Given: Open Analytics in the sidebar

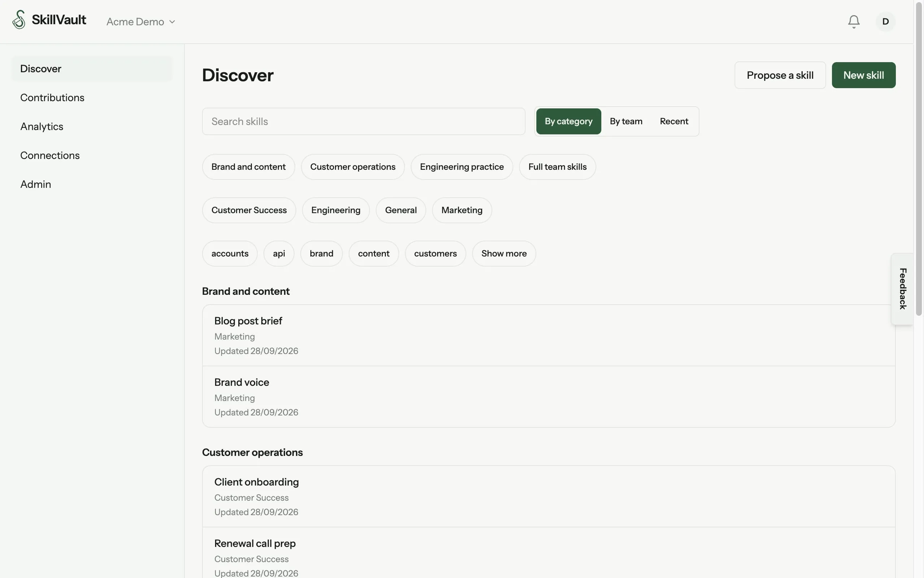Looking at the screenshot, I should coord(92,126).
